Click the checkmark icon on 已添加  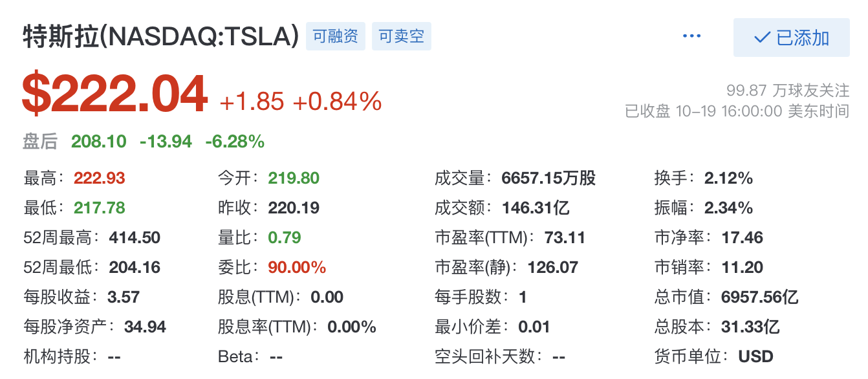point(761,38)
